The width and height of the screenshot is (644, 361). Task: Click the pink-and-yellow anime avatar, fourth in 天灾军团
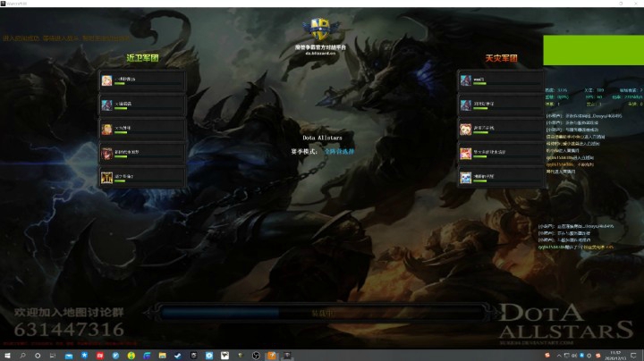point(465,154)
